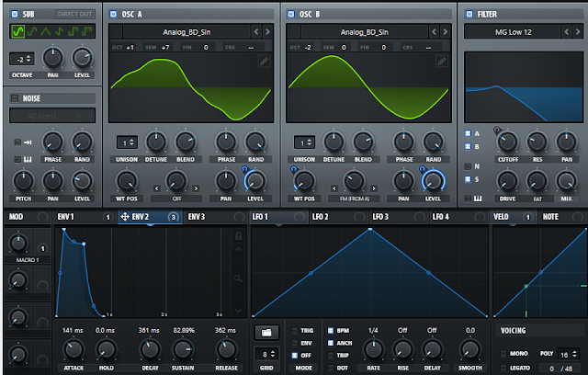Go to previous filter type

point(567,32)
